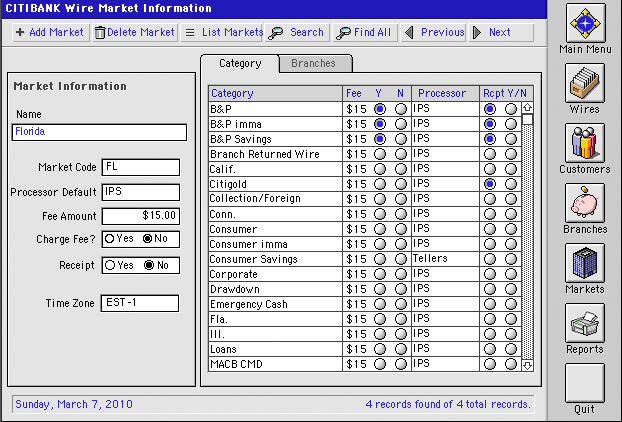Screen dimensions: 622x422
Task: Click Find All in the toolbar
Action: click(365, 33)
